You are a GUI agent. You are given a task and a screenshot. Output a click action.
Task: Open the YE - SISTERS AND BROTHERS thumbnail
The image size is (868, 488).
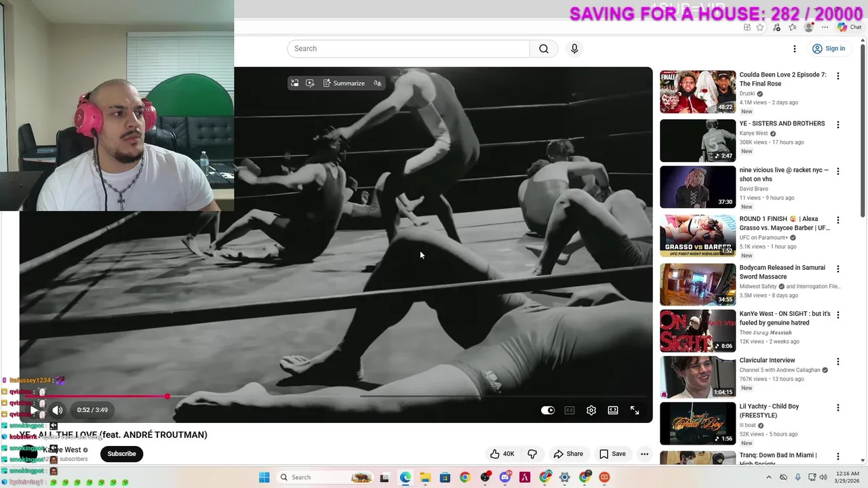[x=698, y=140]
